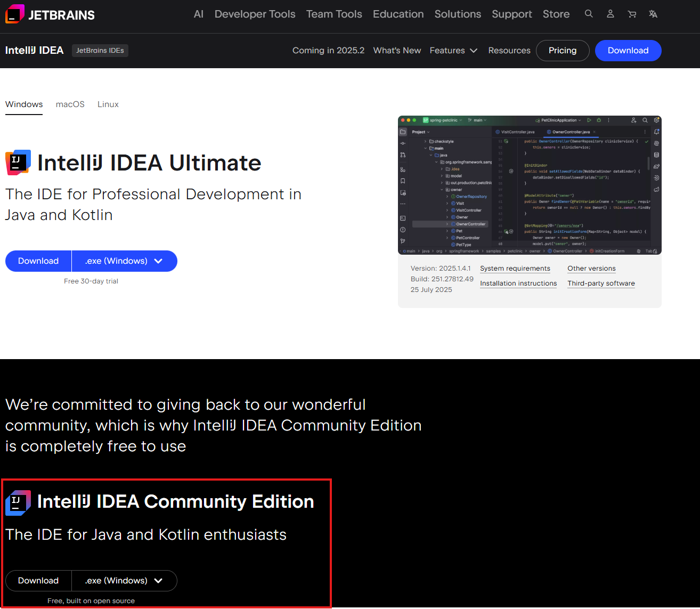Open the Developer Tools menu
The height and width of the screenshot is (609, 700).
pos(255,14)
